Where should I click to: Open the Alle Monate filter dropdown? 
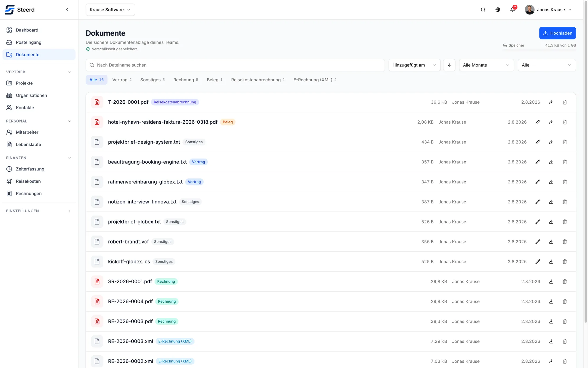487,65
